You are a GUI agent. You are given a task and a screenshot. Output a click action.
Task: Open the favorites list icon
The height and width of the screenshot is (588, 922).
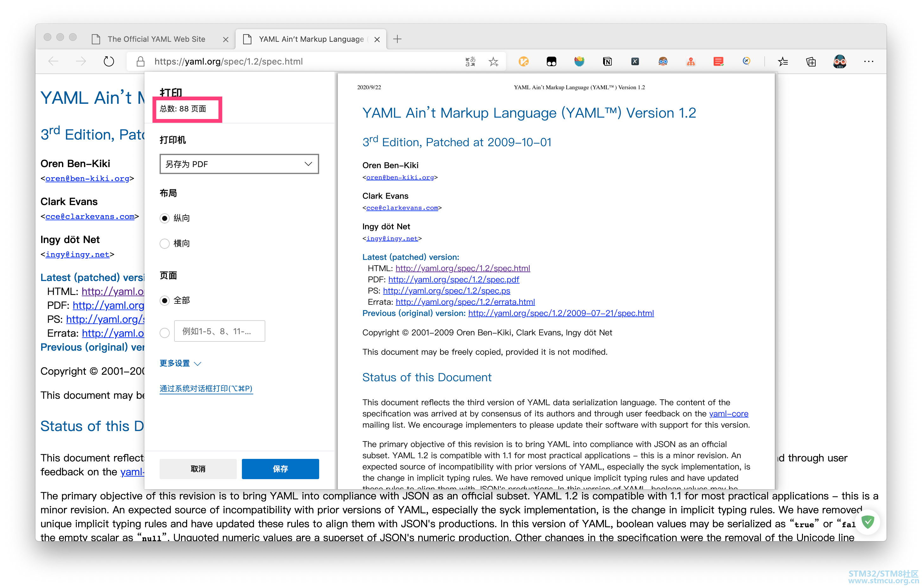tap(783, 61)
